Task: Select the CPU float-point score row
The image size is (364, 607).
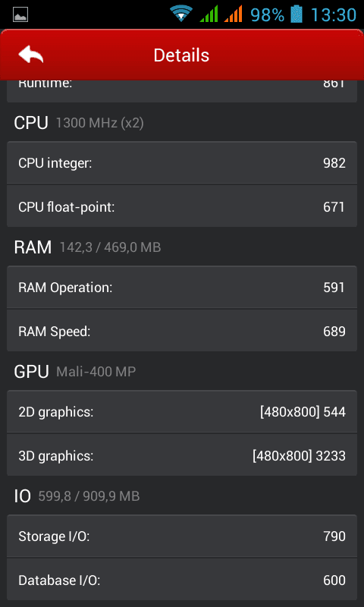Action: click(182, 206)
